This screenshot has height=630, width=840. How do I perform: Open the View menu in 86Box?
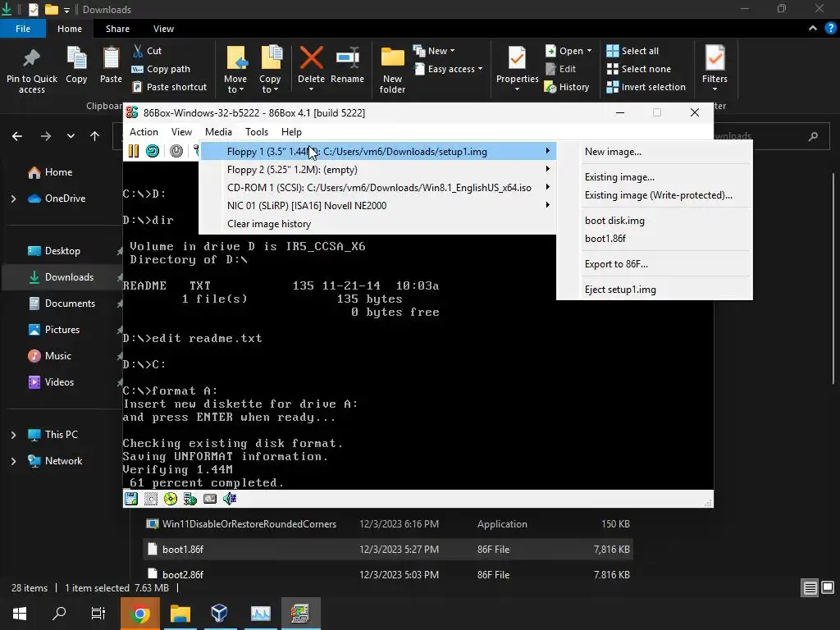click(181, 132)
